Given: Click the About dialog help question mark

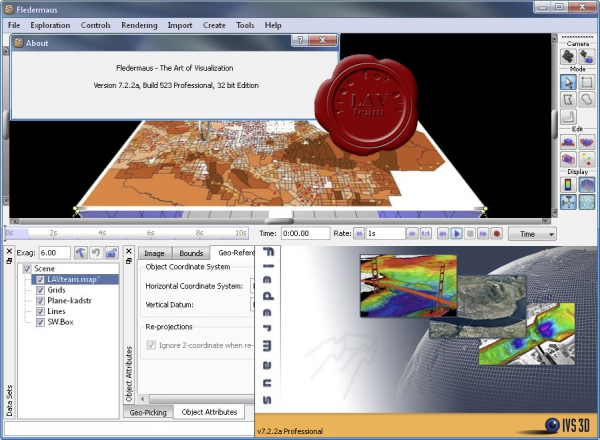Looking at the screenshot, I should 300,40.
